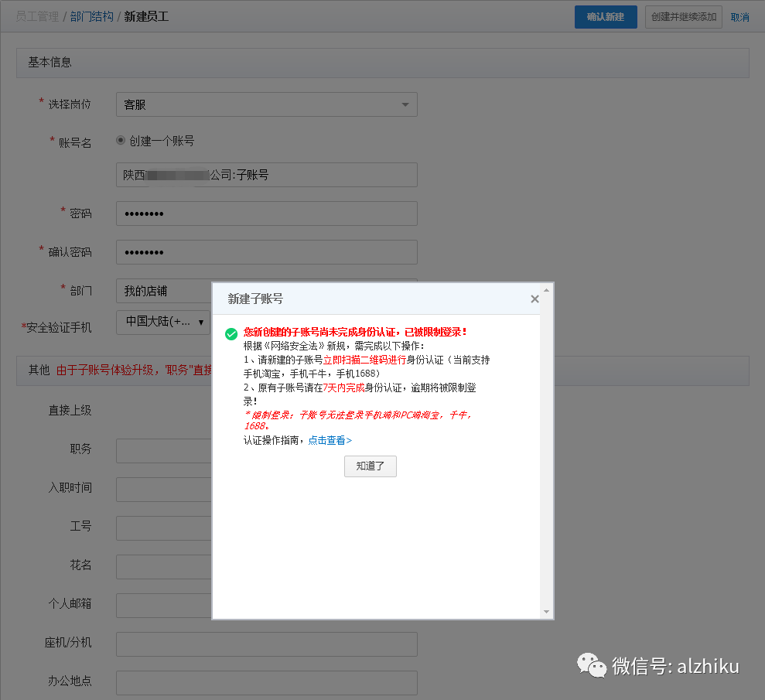Focus the 密码 input field
Viewport: 765px width, 700px height.
click(266, 213)
